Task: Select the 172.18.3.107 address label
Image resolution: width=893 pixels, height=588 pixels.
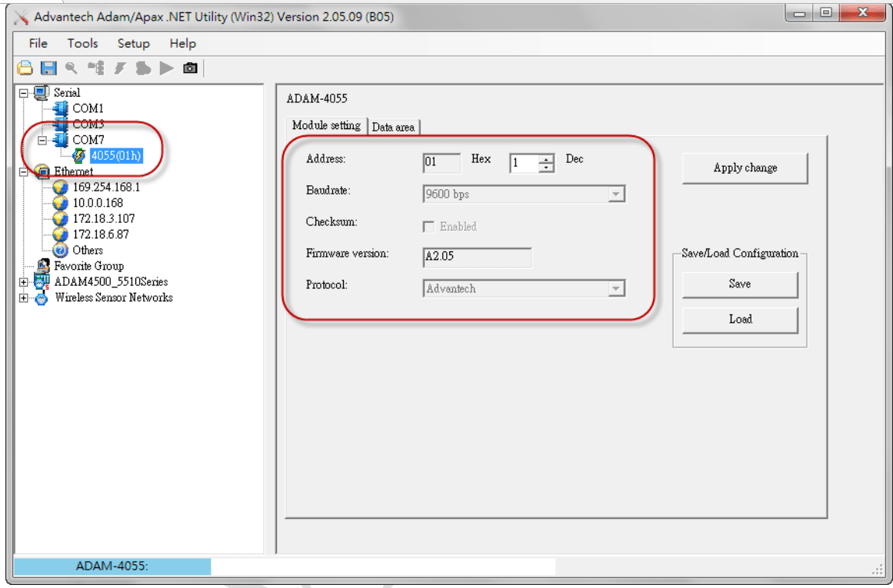Action: pyautogui.click(x=104, y=218)
